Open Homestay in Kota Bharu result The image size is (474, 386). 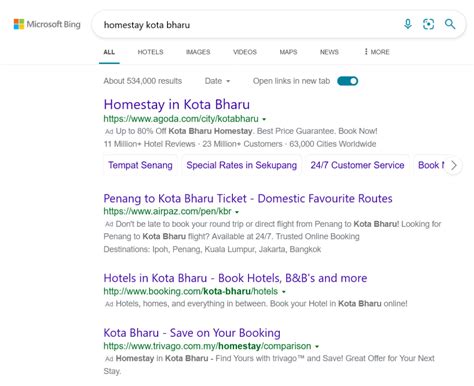[176, 104]
